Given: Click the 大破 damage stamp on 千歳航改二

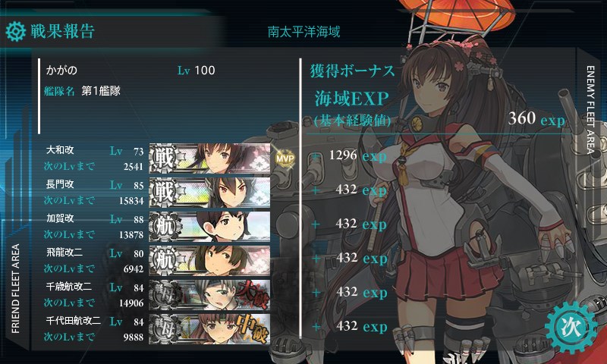Looking at the screenshot, I should (253, 295).
